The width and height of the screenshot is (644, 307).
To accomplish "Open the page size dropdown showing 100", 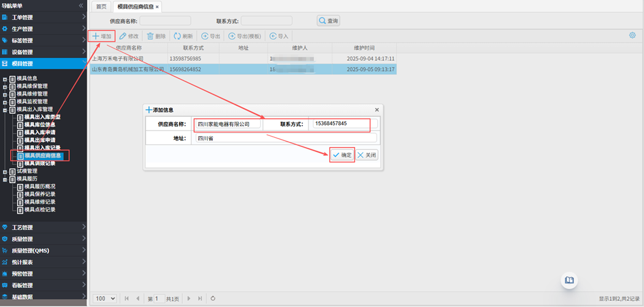I will (105, 298).
